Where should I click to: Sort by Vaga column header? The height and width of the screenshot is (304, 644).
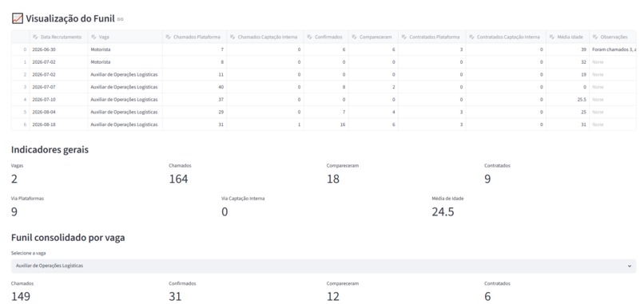125,37
